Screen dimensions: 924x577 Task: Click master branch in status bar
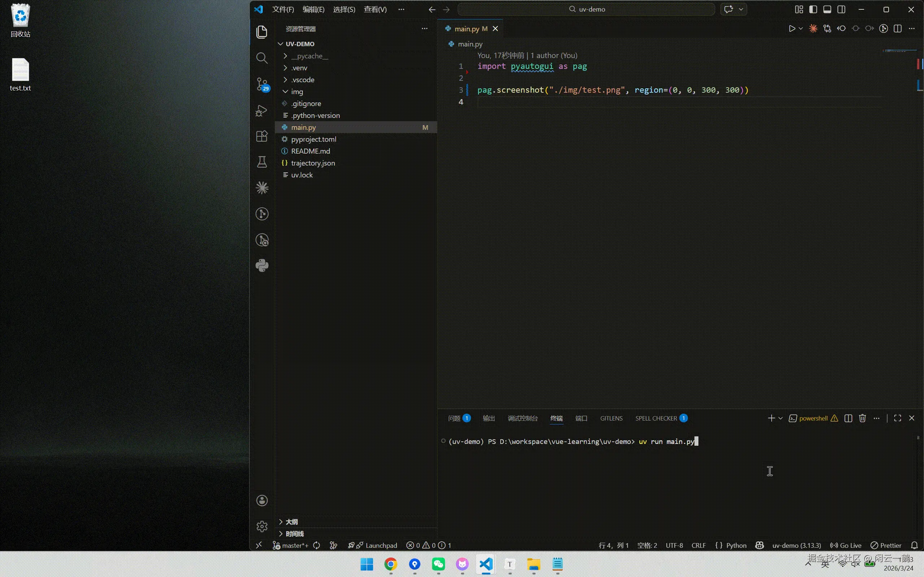pyautogui.click(x=294, y=545)
